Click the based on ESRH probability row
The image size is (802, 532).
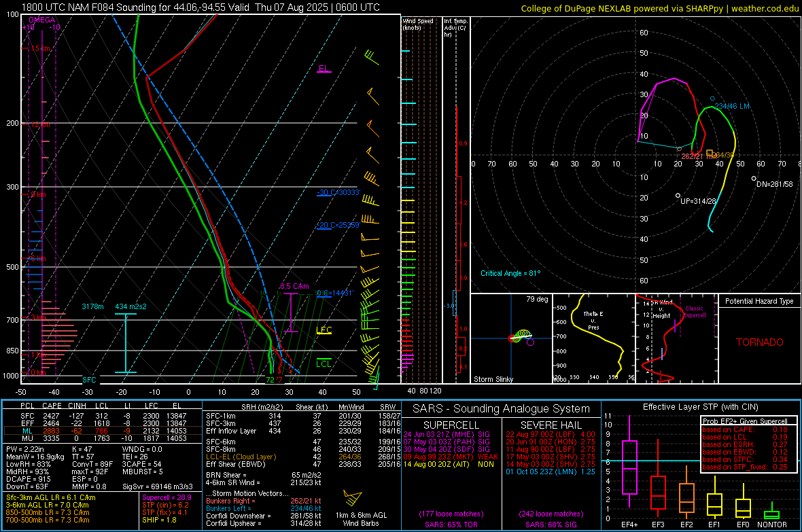tap(745, 444)
